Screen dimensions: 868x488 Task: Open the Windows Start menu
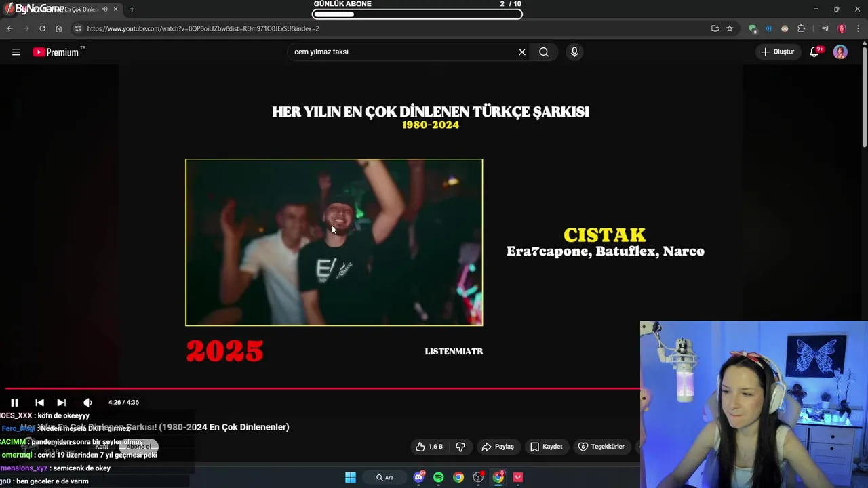click(351, 477)
